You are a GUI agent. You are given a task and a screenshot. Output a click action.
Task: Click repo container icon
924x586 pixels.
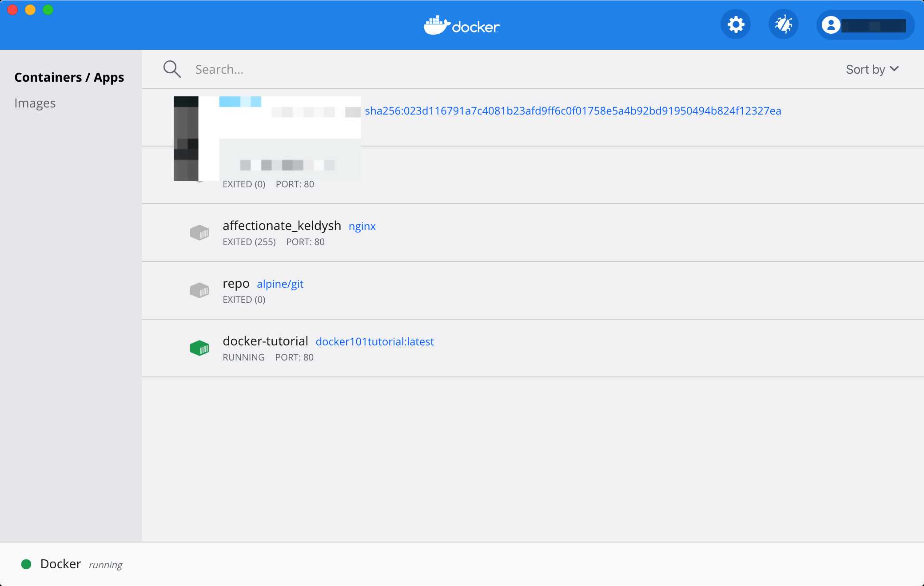(x=199, y=290)
